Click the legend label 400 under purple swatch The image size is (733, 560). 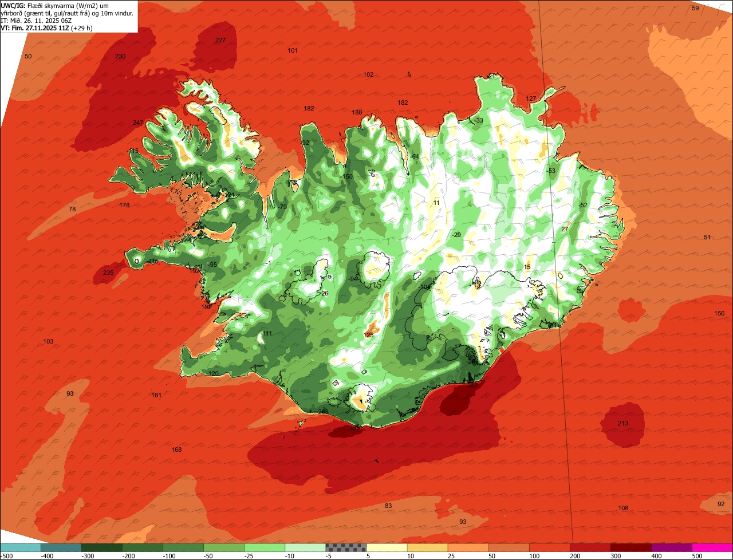pyautogui.click(x=656, y=556)
